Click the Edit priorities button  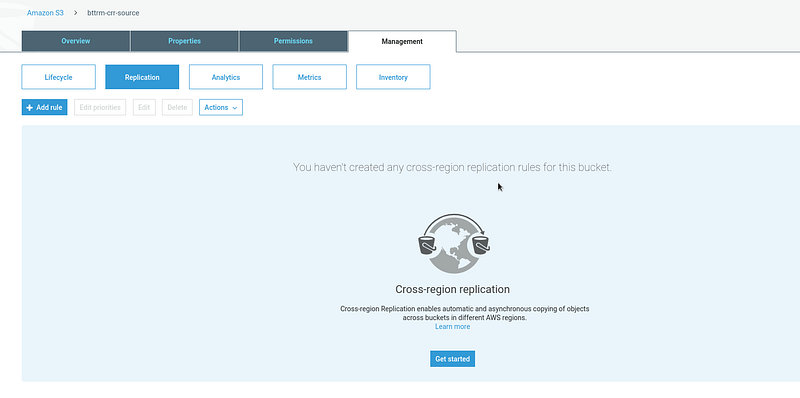[100, 107]
